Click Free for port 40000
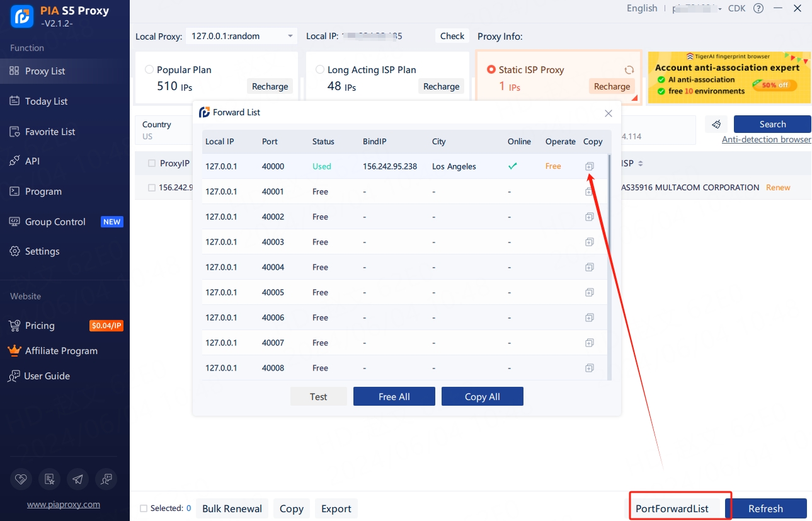The height and width of the screenshot is (521, 812). click(x=553, y=166)
